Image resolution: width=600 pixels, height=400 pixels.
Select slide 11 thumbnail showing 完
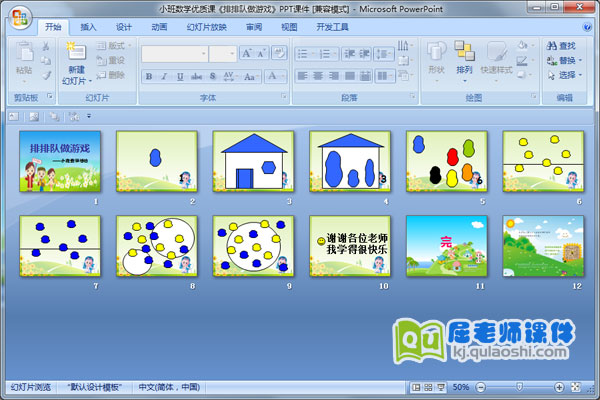pos(447,246)
